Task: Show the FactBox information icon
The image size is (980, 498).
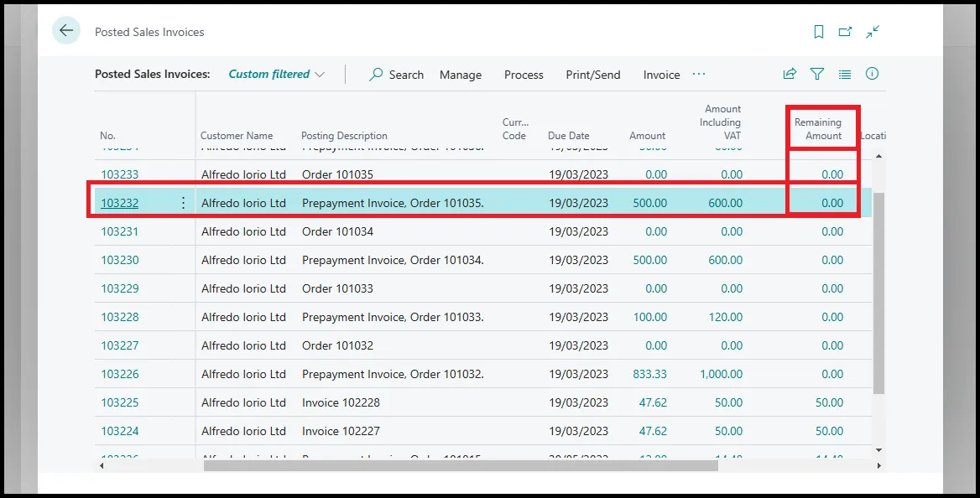Action: (x=872, y=74)
